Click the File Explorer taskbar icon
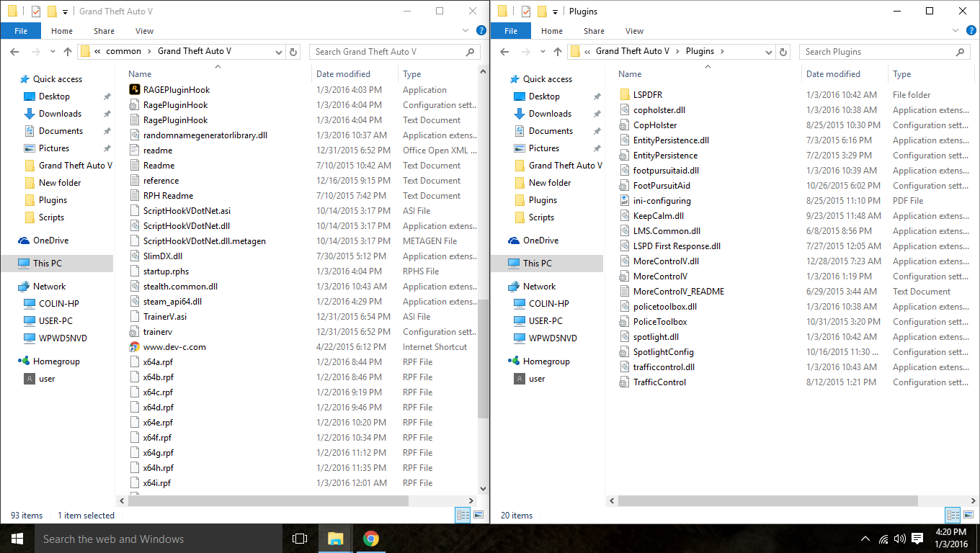The image size is (980, 553). pos(335,539)
